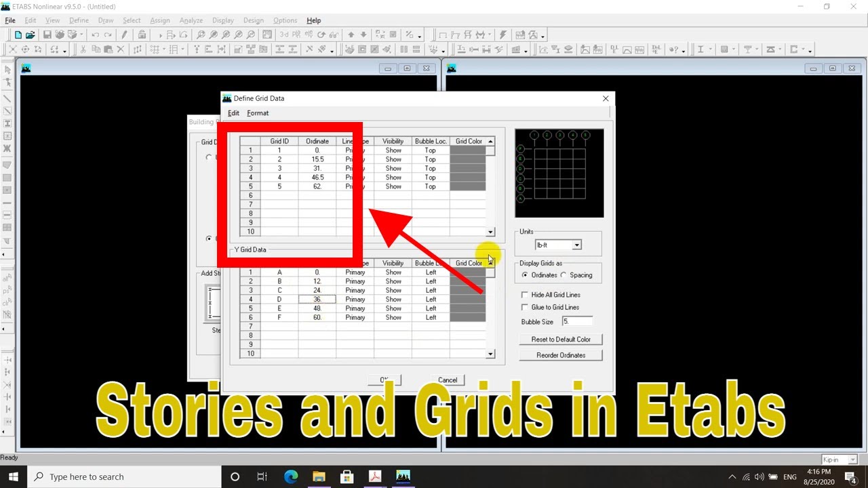The height and width of the screenshot is (488, 868).
Task: Expand the question mark tool dropdown arrow
Action: coord(683,50)
